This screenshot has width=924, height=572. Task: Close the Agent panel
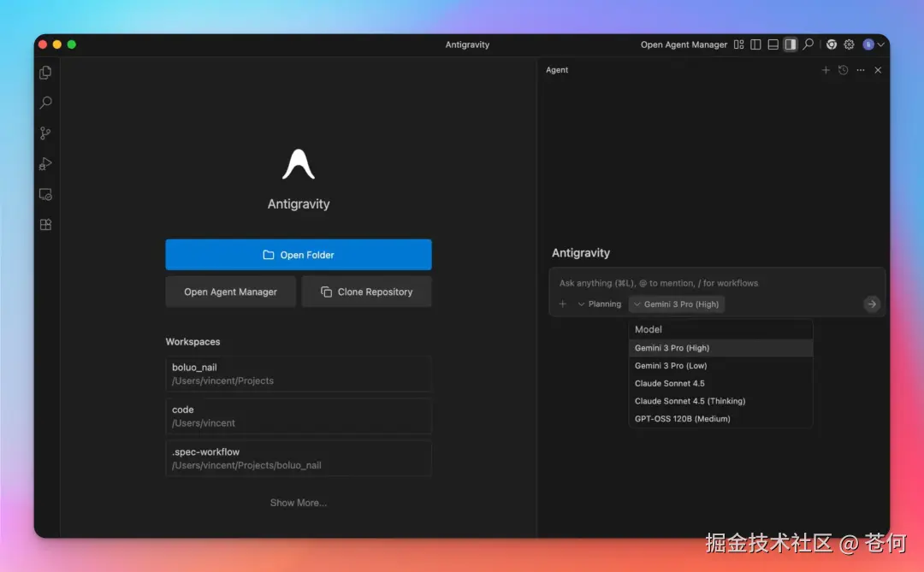click(878, 70)
